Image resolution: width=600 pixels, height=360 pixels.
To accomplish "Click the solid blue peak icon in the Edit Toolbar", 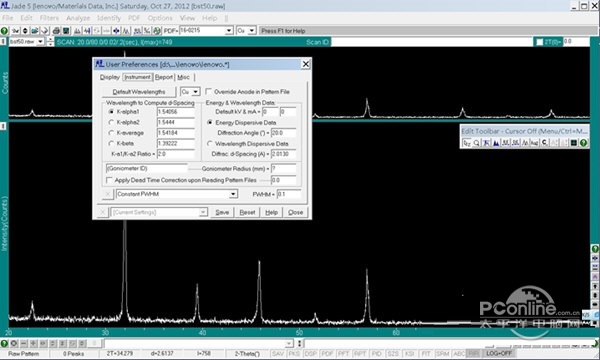I will 496,143.
